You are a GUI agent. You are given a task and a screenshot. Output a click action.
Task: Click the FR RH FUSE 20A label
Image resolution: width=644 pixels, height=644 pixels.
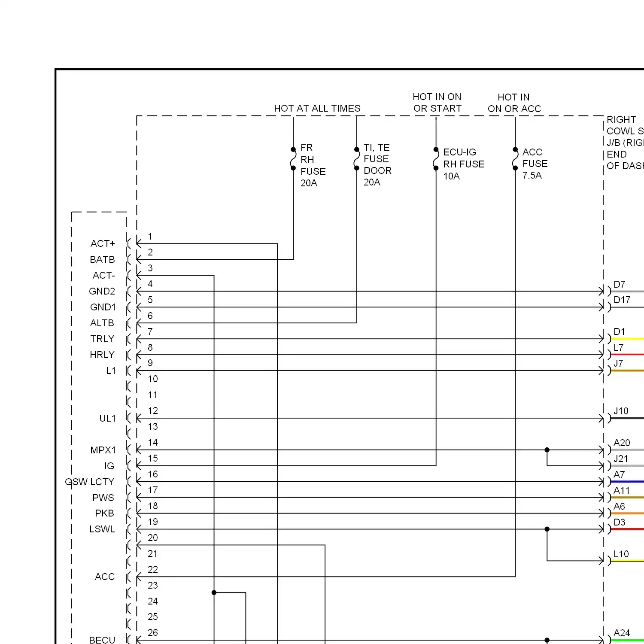tap(313, 165)
